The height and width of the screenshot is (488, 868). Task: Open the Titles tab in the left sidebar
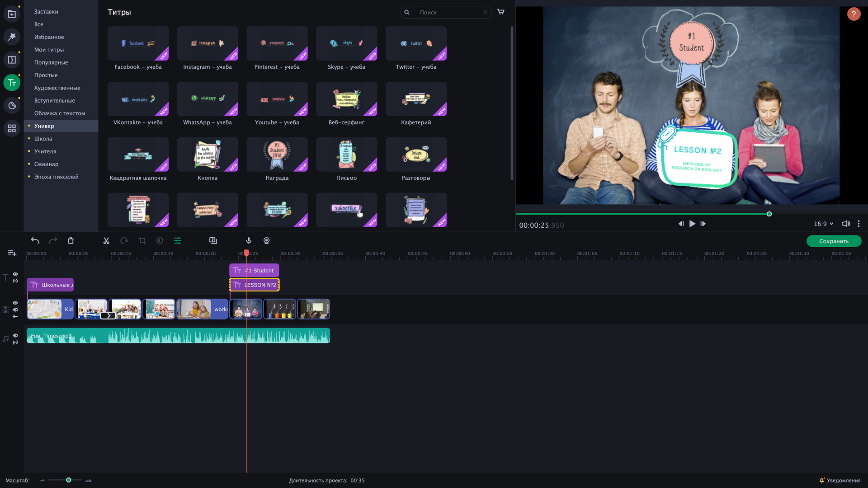click(12, 83)
